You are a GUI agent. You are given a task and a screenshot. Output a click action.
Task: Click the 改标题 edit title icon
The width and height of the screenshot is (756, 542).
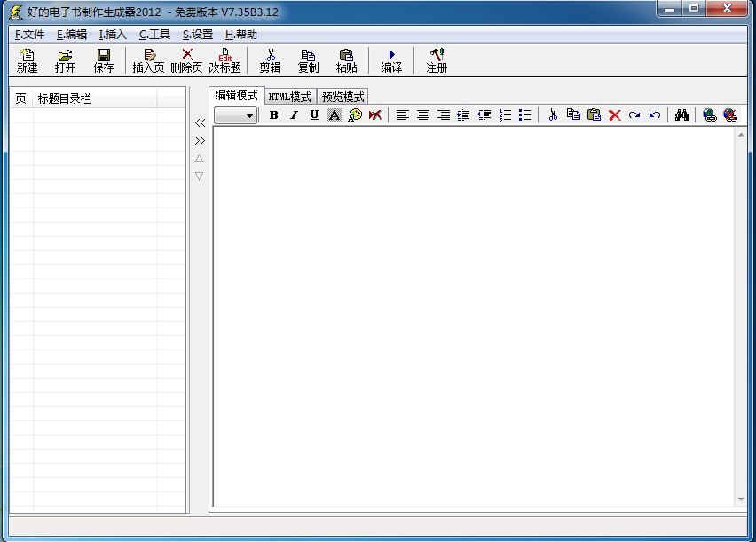click(x=224, y=60)
